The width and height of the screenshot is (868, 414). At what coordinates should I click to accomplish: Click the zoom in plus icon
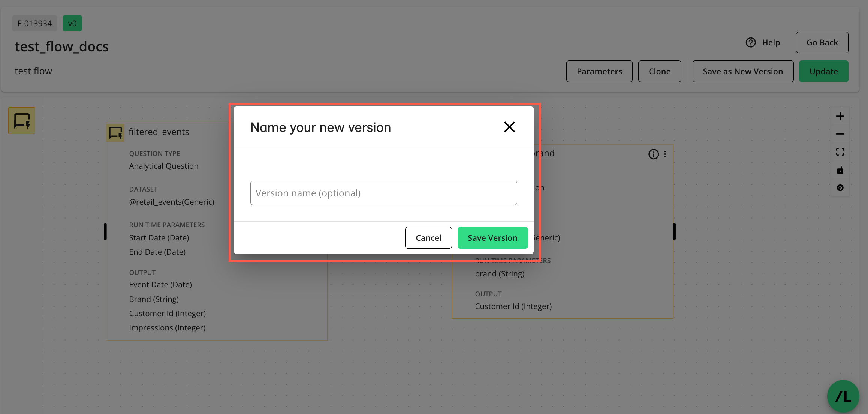point(840,116)
